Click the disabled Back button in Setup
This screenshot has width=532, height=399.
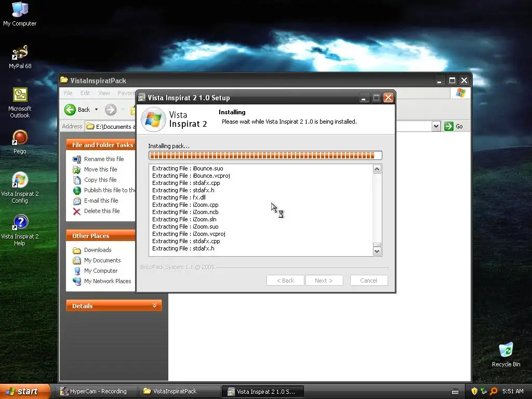click(x=285, y=281)
